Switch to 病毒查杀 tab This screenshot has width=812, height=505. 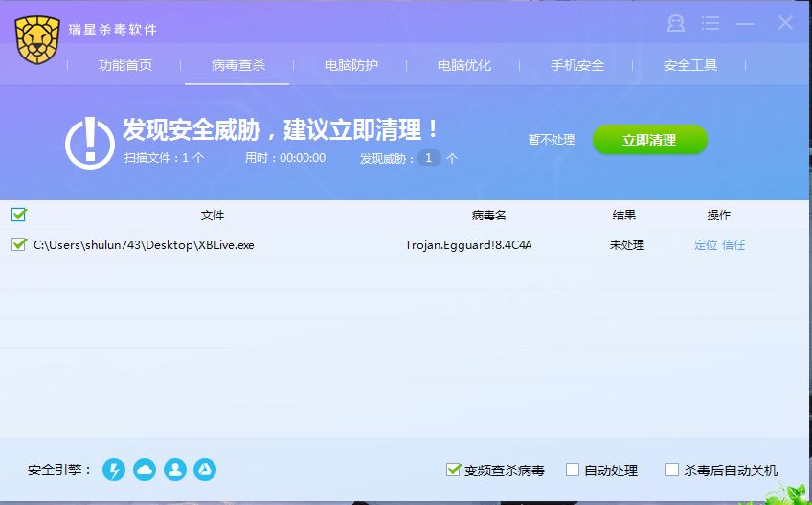tap(238, 65)
